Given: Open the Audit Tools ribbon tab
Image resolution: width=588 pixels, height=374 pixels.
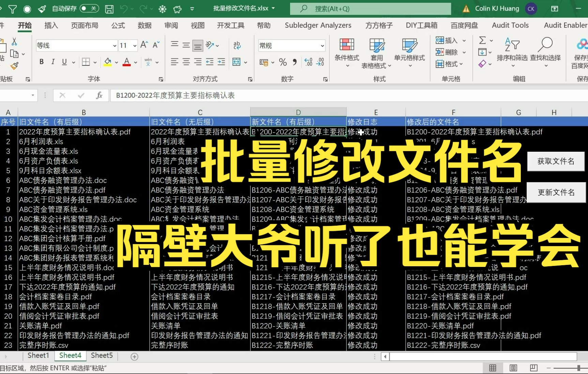Looking at the screenshot, I should tap(510, 25).
